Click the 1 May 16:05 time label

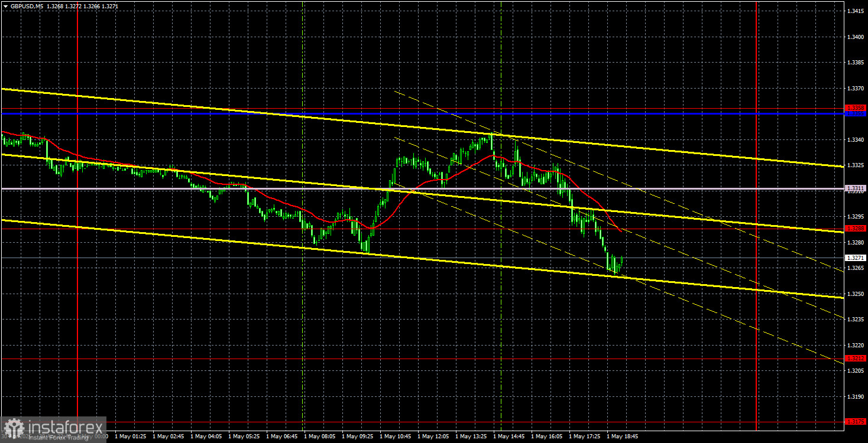click(x=546, y=437)
